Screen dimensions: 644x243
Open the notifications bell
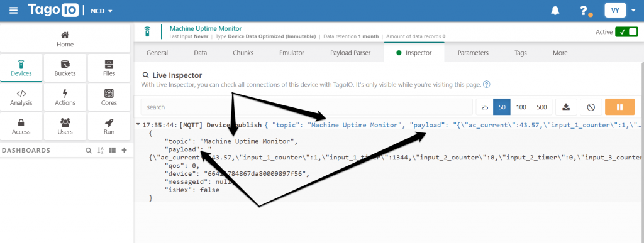(555, 11)
